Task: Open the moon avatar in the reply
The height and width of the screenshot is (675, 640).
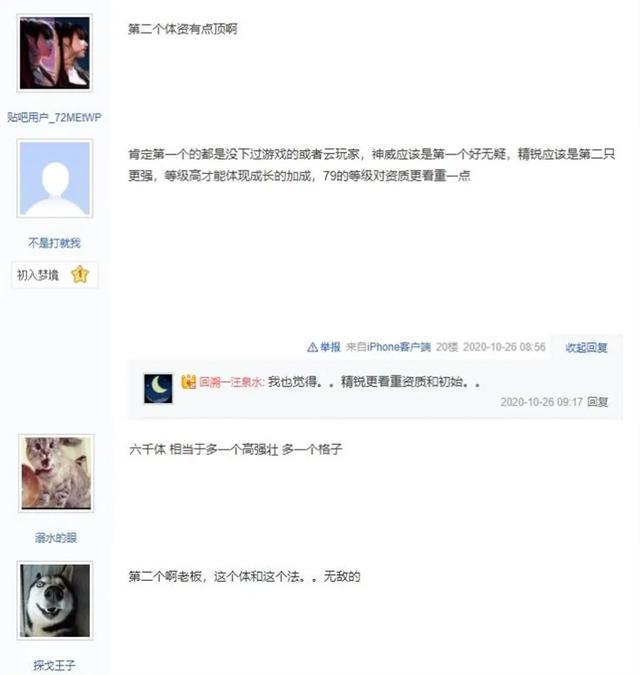Action: click(x=158, y=388)
